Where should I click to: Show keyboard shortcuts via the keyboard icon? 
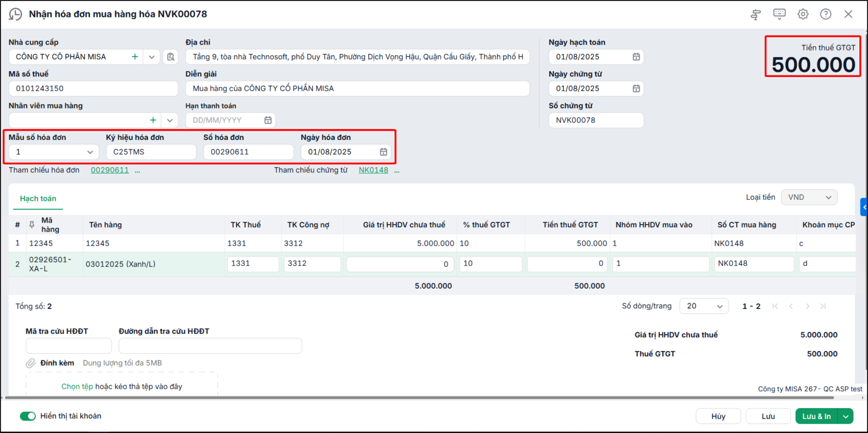pyautogui.click(x=780, y=14)
